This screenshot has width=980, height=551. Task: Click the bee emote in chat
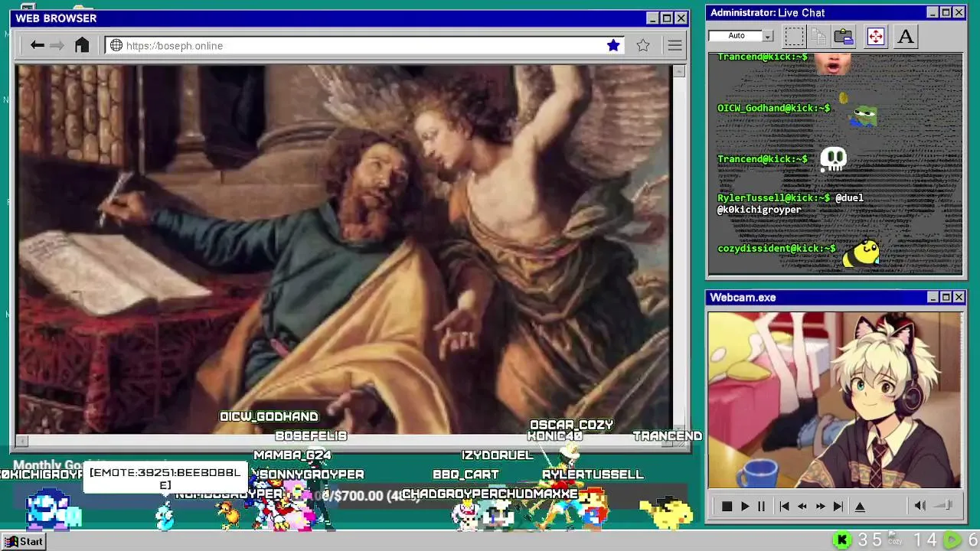(861, 254)
